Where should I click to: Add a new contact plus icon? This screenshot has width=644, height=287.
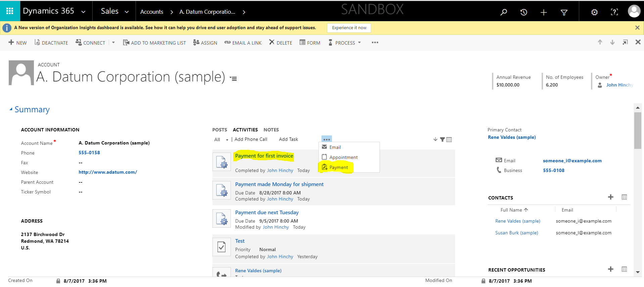pyautogui.click(x=610, y=197)
